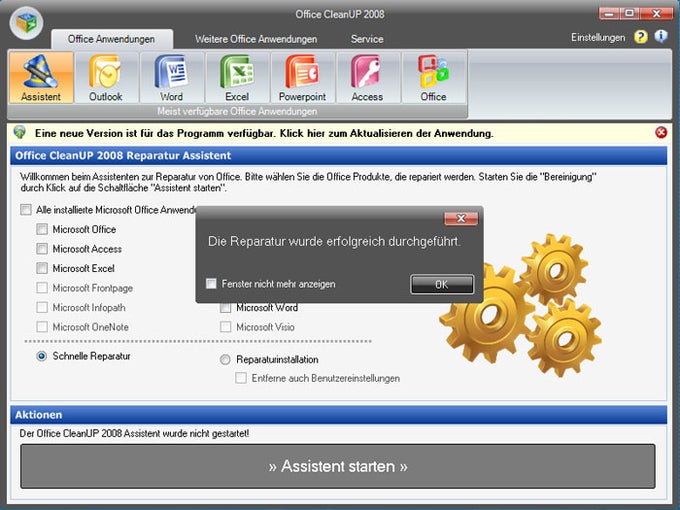Check 'Fenster nicht mehr anzeigen'
Screen dimensions: 680x510
click(x=211, y=284)
